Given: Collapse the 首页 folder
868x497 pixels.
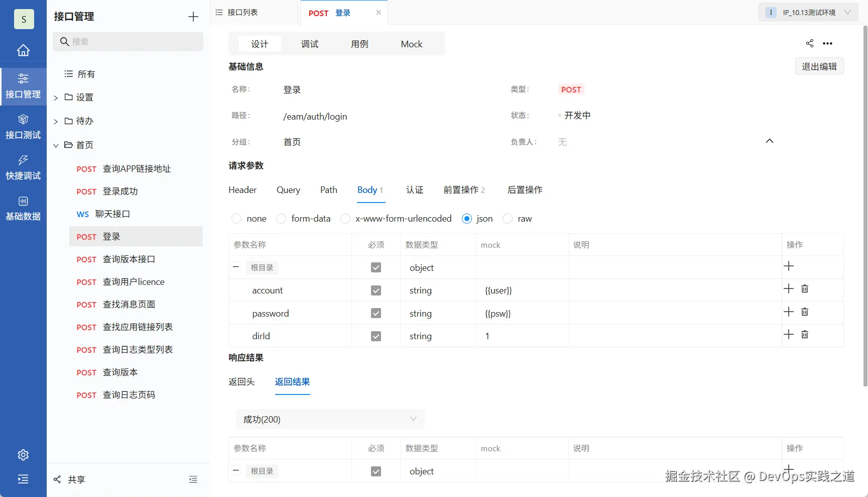Looking at the screenshot, I should (56, 146).
